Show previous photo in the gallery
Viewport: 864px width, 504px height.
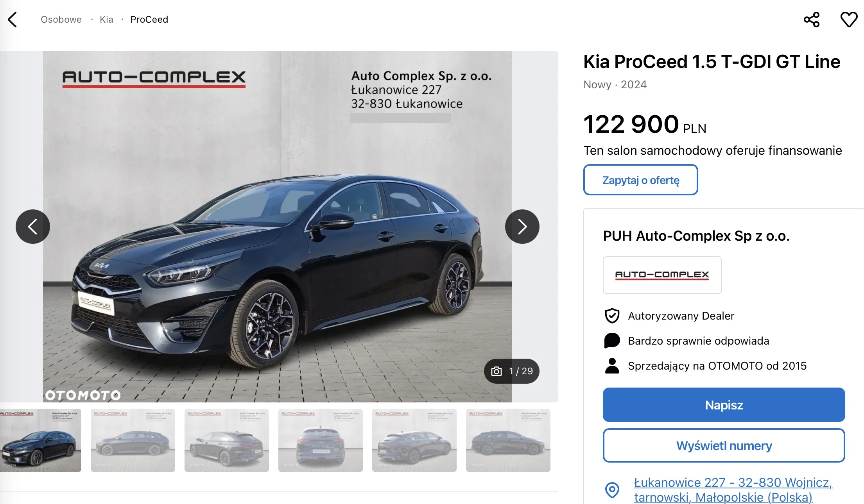point(33,227)
